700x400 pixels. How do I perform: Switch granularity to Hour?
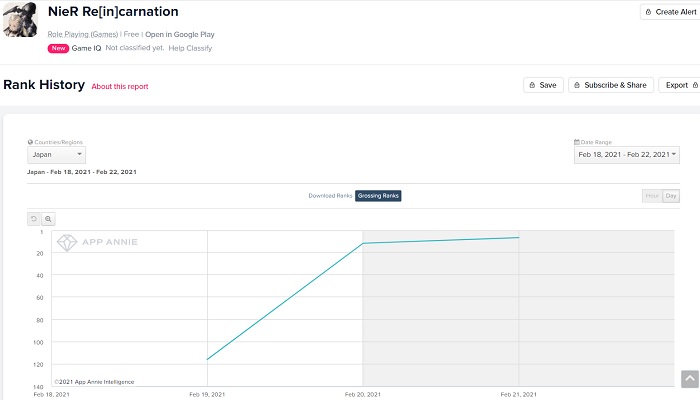tap(652, 196)
